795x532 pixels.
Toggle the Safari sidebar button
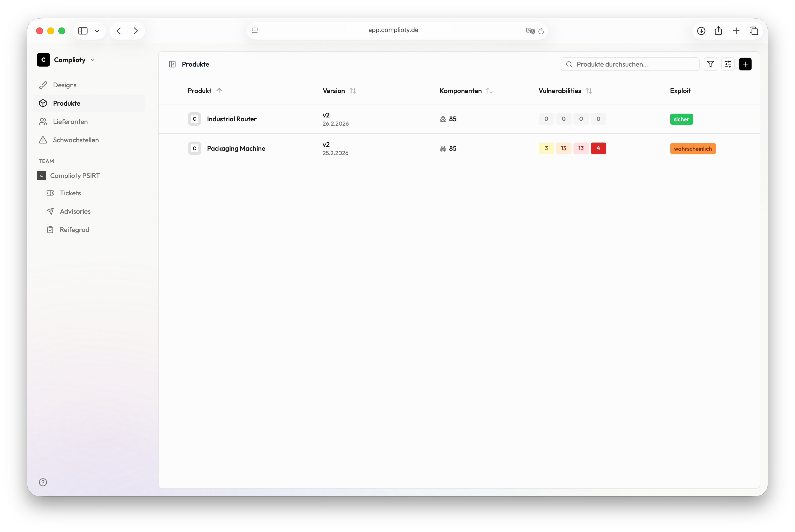pyautogui.click(x=83, y=31)
